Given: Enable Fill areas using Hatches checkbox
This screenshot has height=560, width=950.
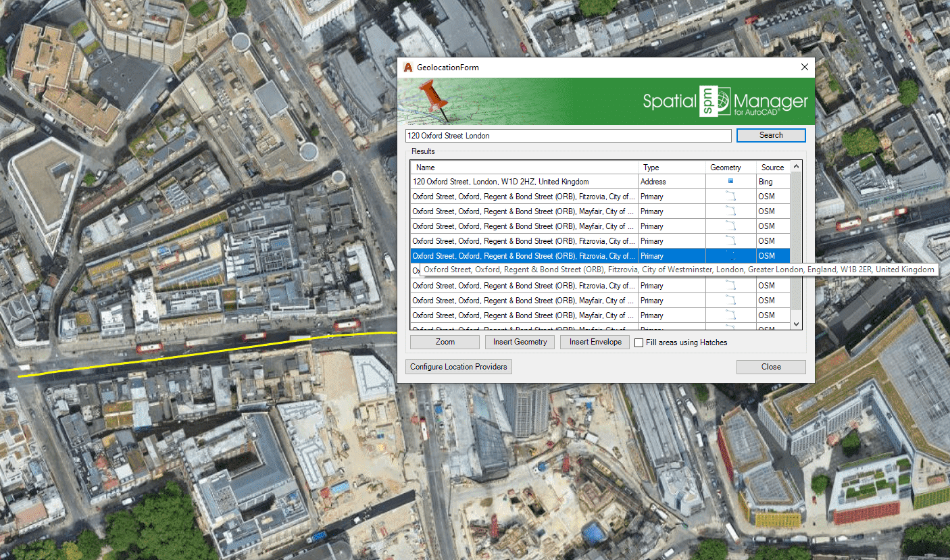Looking at the screenshot, I should [639, 343].
